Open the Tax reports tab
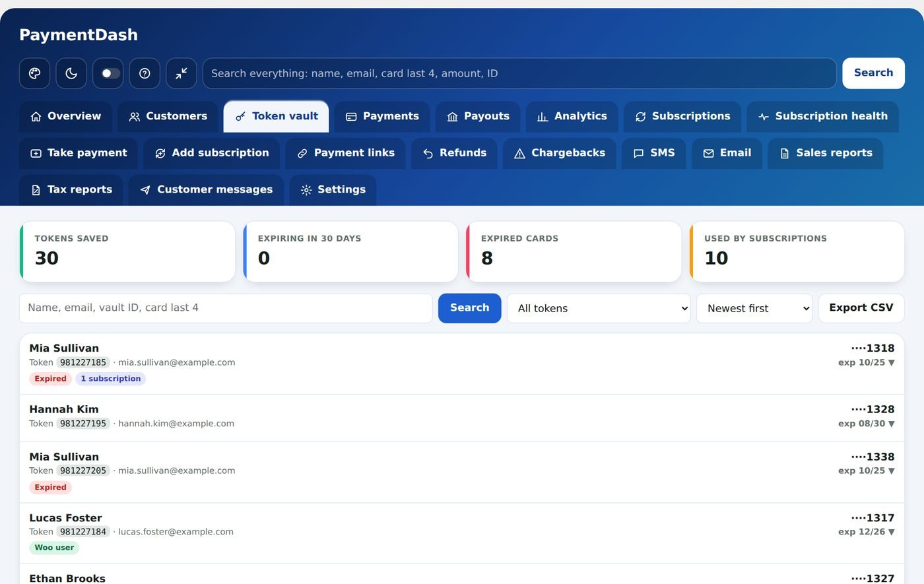Viewport: 924px width, 584px height. (x=71, y=190)
